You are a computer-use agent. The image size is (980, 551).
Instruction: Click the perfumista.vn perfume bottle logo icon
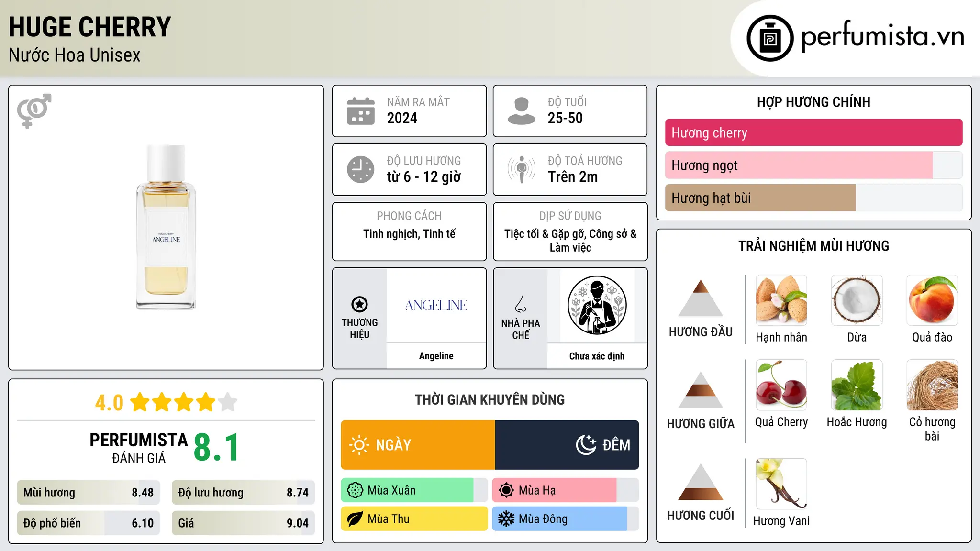(770, 38)
